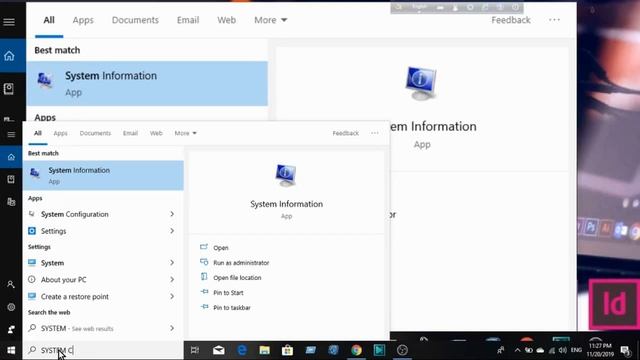
Task: Select the large System Information best match in the background panel
Action: point(147,84)
